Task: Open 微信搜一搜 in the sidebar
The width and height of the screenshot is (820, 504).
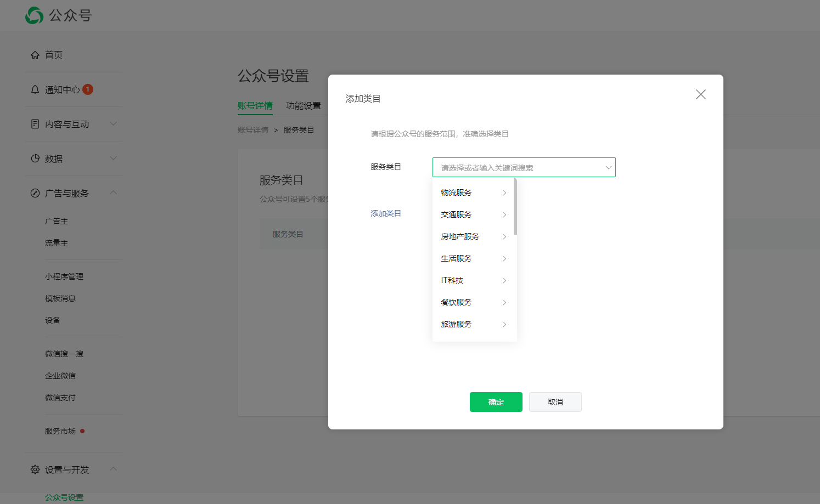Action: coord(64,354)
